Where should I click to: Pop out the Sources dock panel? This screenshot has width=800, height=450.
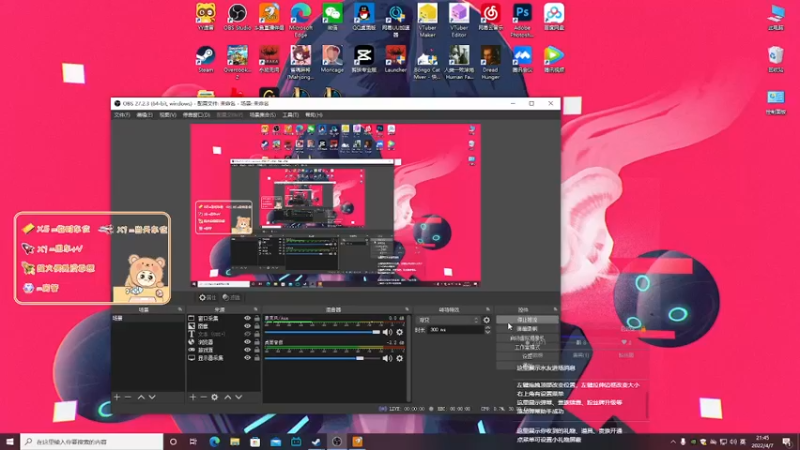pos(256,310)
